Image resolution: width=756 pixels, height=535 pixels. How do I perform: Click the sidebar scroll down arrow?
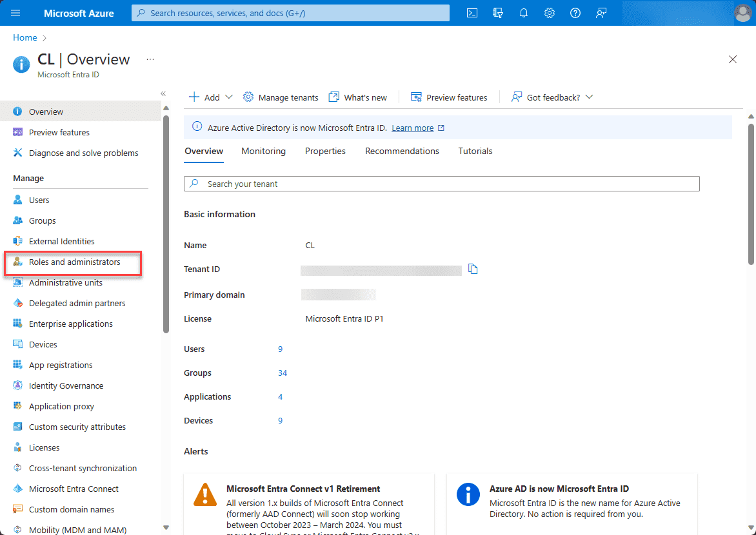click(166, 528)
